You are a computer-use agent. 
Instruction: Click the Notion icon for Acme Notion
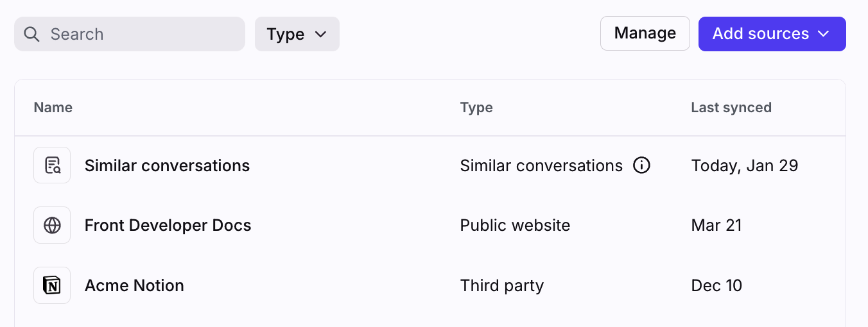pos(52,285)
